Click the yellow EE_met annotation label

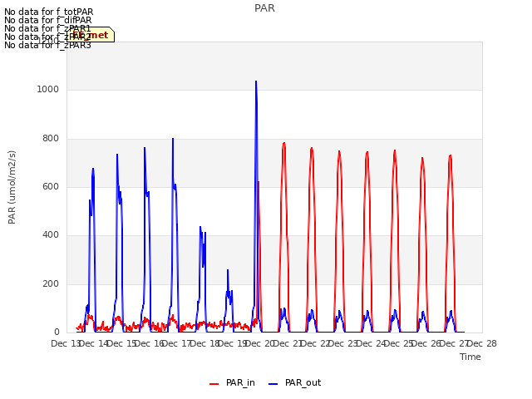click(91, 35)
